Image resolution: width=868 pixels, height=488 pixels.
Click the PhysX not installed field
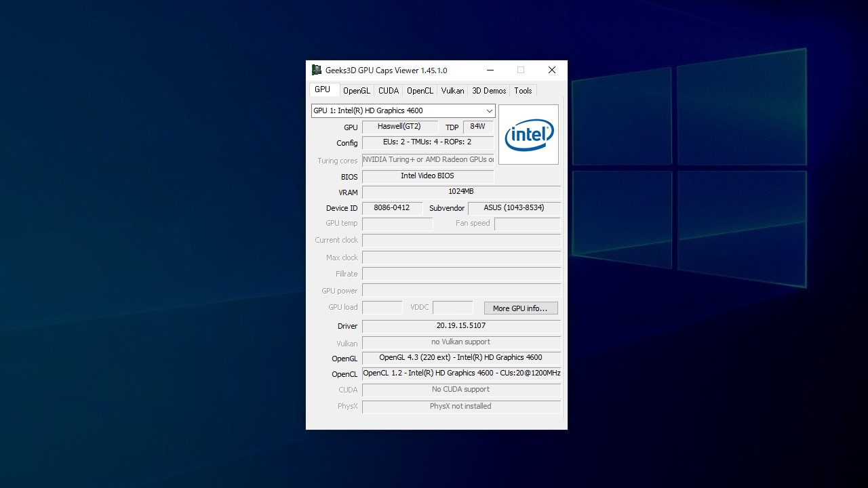point(461,407)
